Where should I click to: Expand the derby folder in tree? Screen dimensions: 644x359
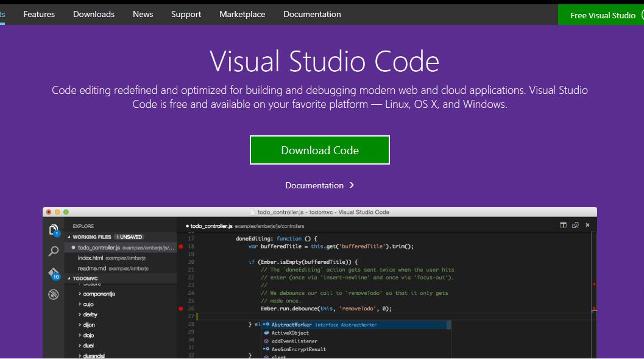pos(80,315)
